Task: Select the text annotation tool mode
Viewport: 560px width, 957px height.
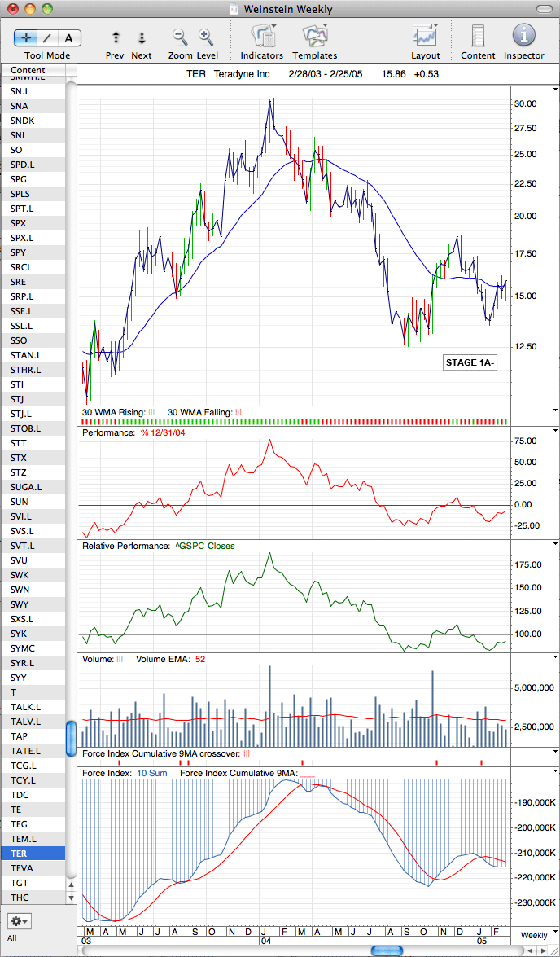Action: tap(69, 37)
